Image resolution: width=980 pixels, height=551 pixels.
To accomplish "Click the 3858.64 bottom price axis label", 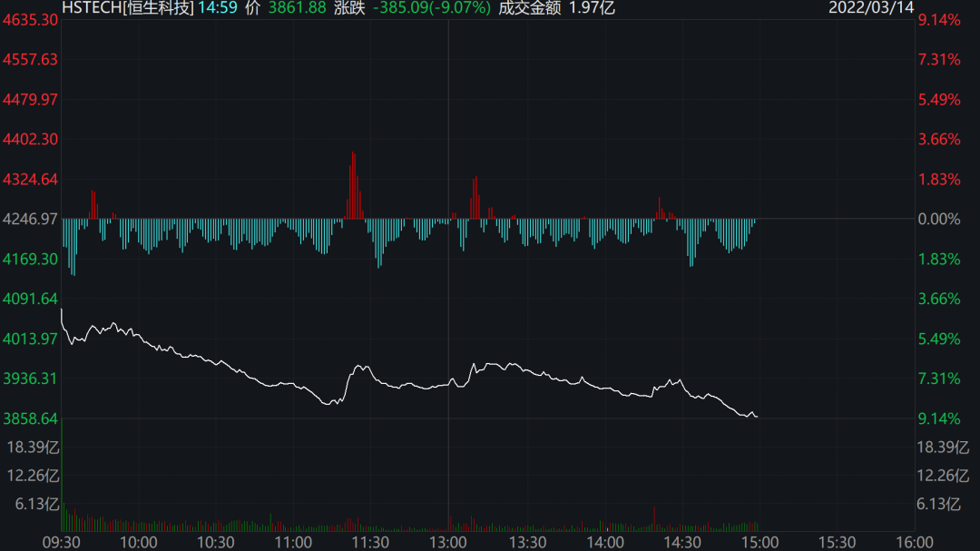I will (x=30, y=418).
